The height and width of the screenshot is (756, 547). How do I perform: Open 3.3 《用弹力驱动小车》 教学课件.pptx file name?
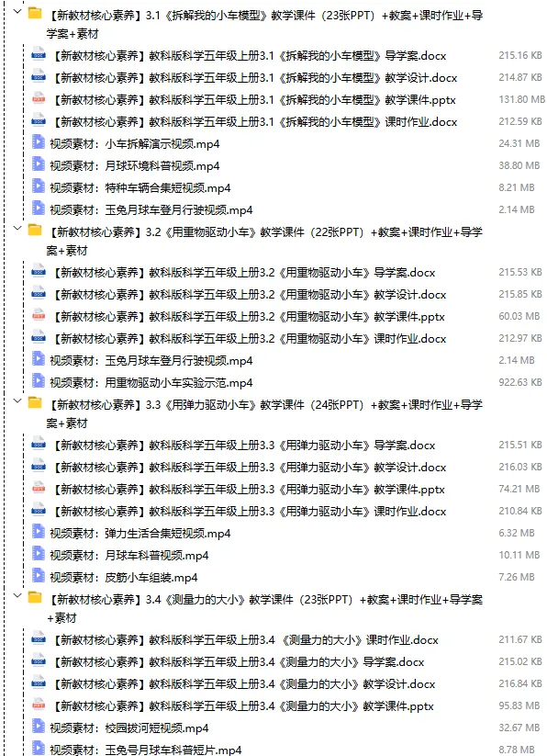pyautogui.click(x=248, y=489)
